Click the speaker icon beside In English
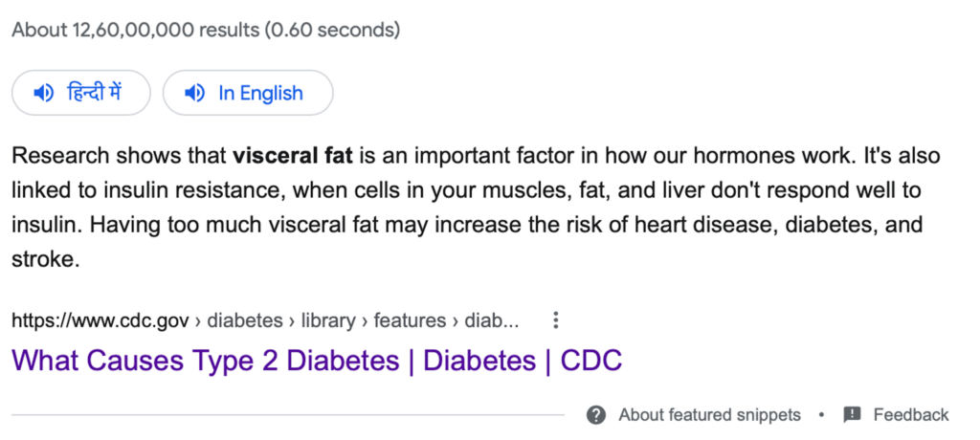 pyautogui.click(x=195, y=94)
